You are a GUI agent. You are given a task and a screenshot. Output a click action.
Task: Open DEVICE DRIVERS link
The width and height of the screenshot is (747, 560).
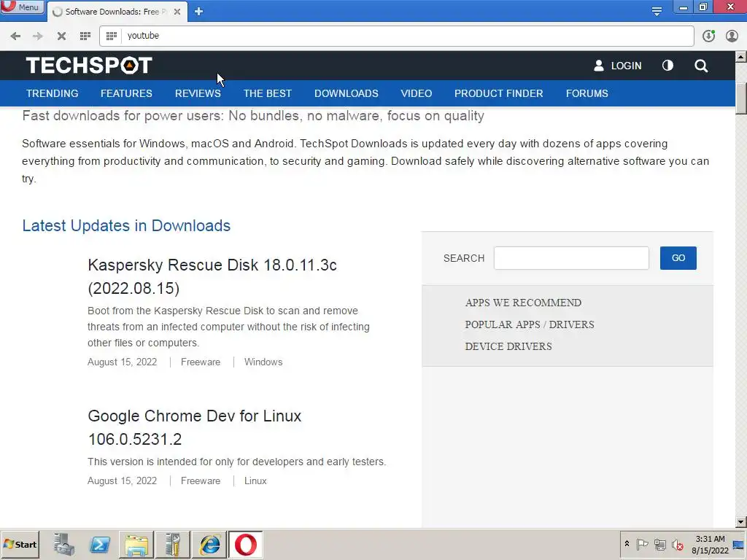[508, 346]
